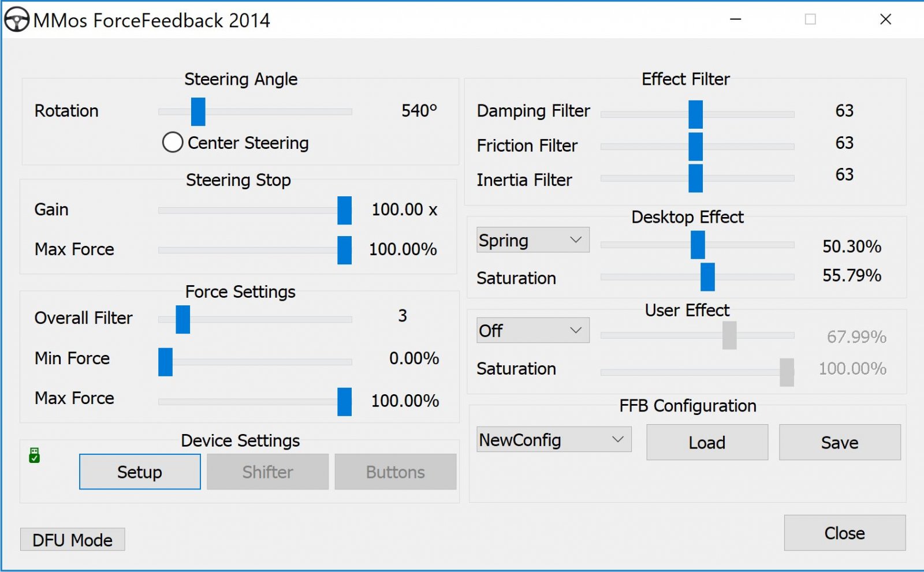Click the 540° rotation value
The width and height of the screenshot is (924, 572).
point(419,110)
